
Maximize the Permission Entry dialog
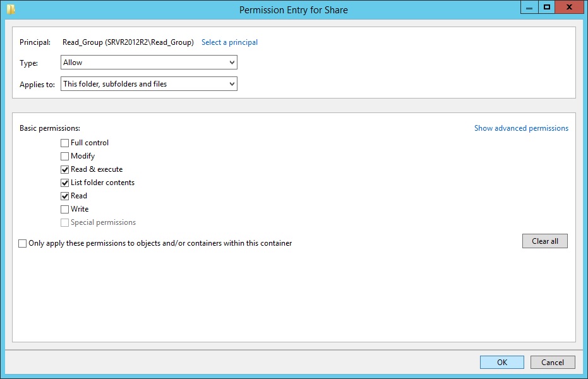547,7
